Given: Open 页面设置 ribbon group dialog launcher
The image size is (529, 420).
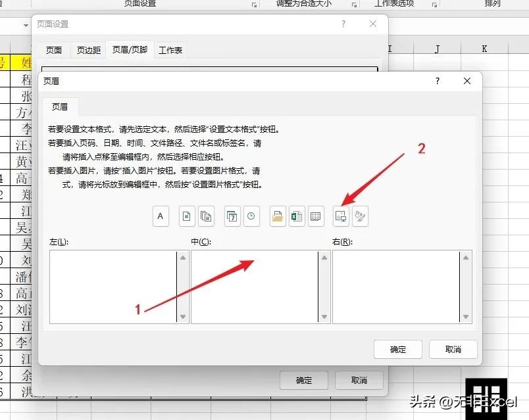Looking at the screenshot, I should (x=254, y=5).
